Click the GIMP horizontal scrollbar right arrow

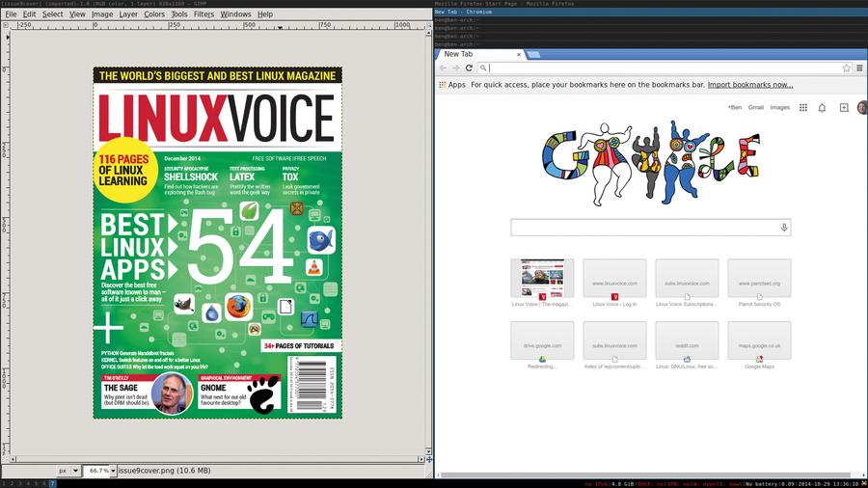[x=421, y=459]
